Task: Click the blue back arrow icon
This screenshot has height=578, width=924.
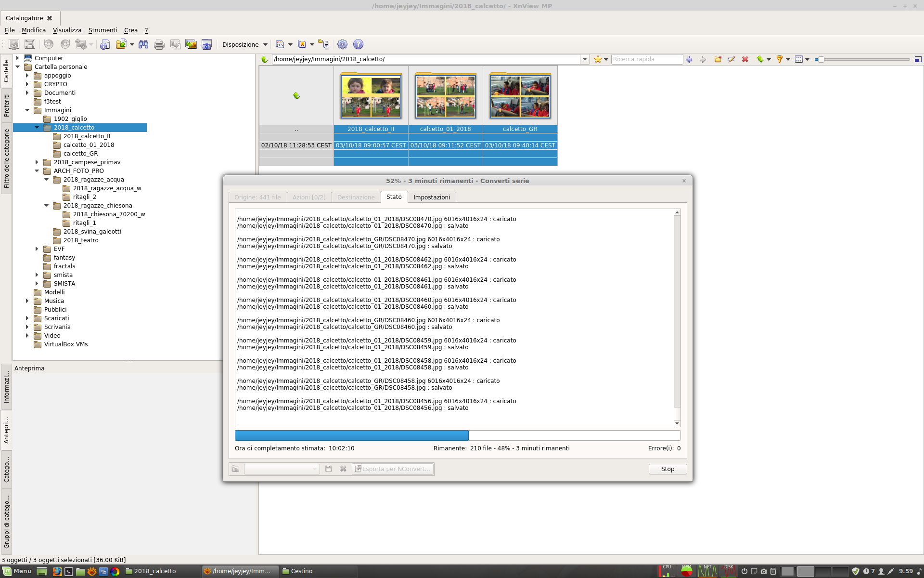Action: [x=689, y=59]
